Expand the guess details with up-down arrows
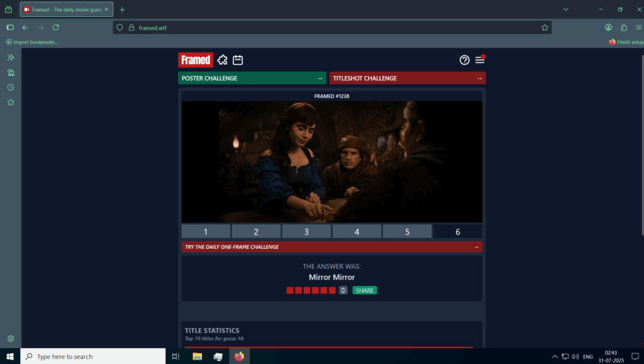The image size is (644, 364). click(343, 290)
